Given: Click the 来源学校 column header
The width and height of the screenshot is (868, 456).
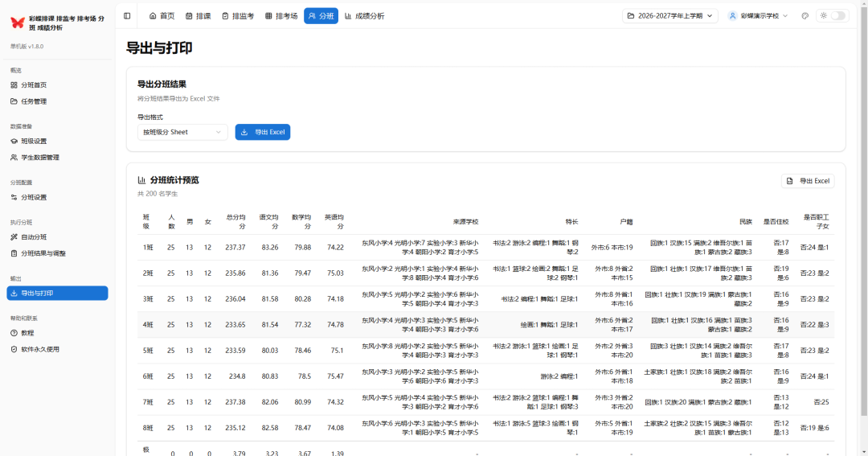Looking at the screenshot, I should tap(465, 222).
